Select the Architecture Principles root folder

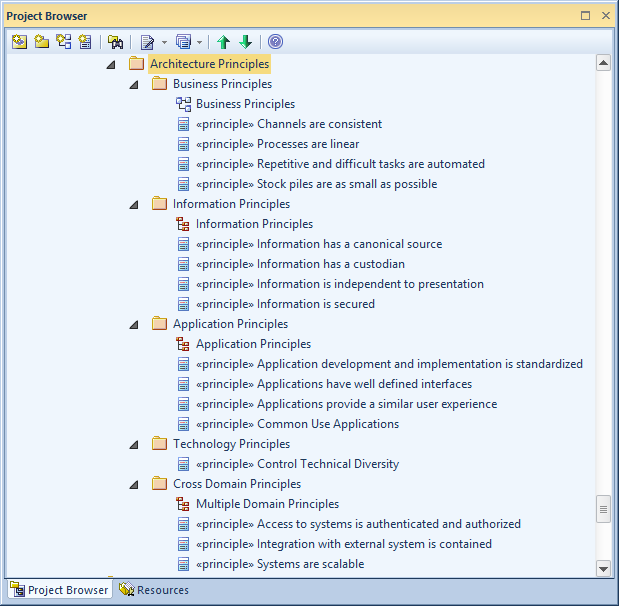(x=209, y=64)
